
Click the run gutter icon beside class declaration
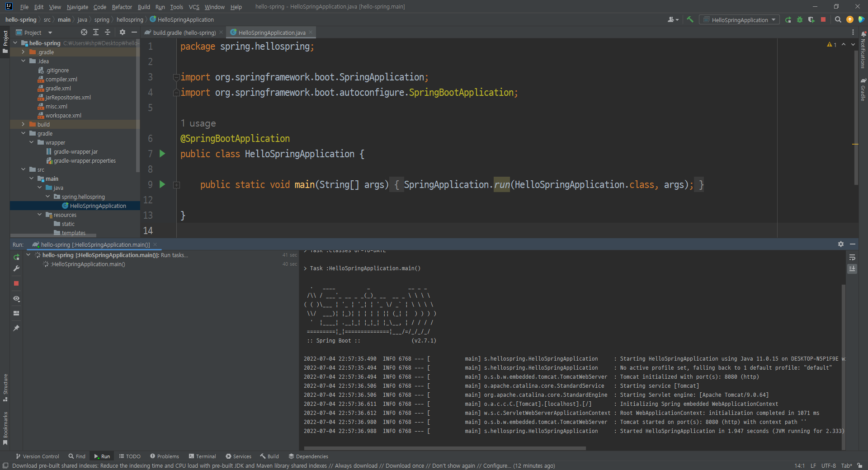point(162,154)
